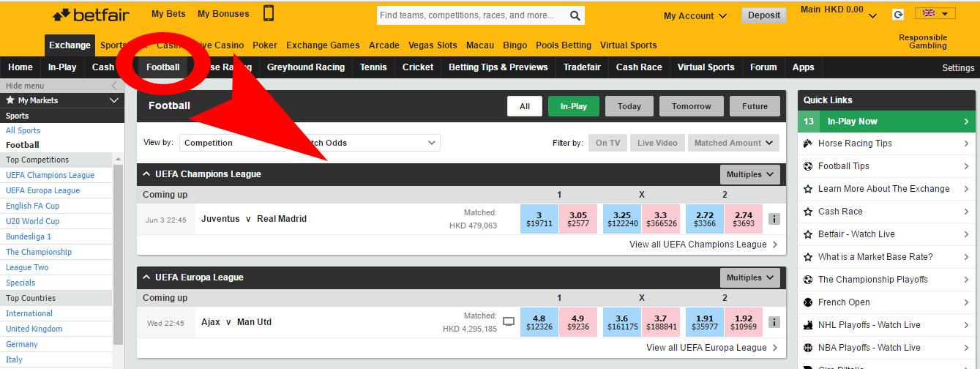The height and width of the screenshot is (369, 980).
Task: Open the Apps menu item
Action: (803, 67)
